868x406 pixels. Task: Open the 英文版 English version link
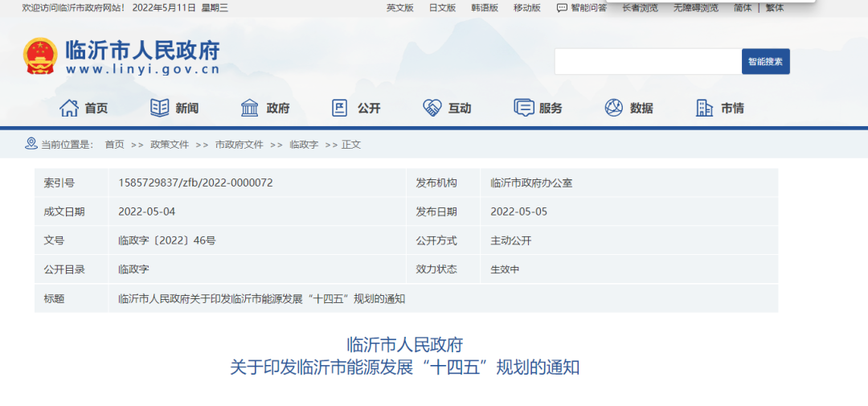(399, 8)
